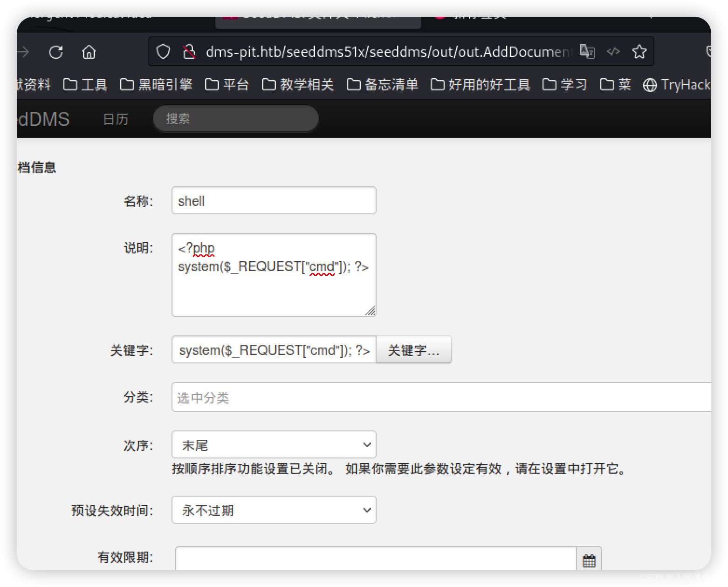Click the 次序: field label
Viewport: 728px width, 587px height.
(x=138, y=445)
